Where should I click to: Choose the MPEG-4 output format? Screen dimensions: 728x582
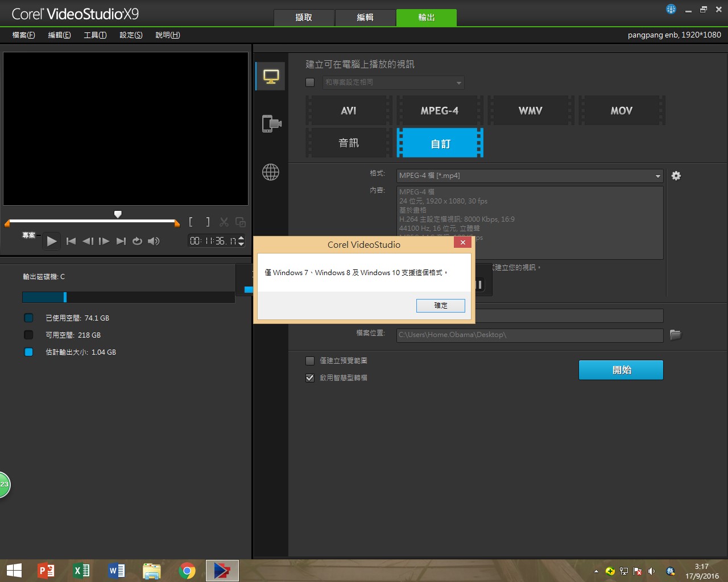pyautogui.click(x=440, y=111)
